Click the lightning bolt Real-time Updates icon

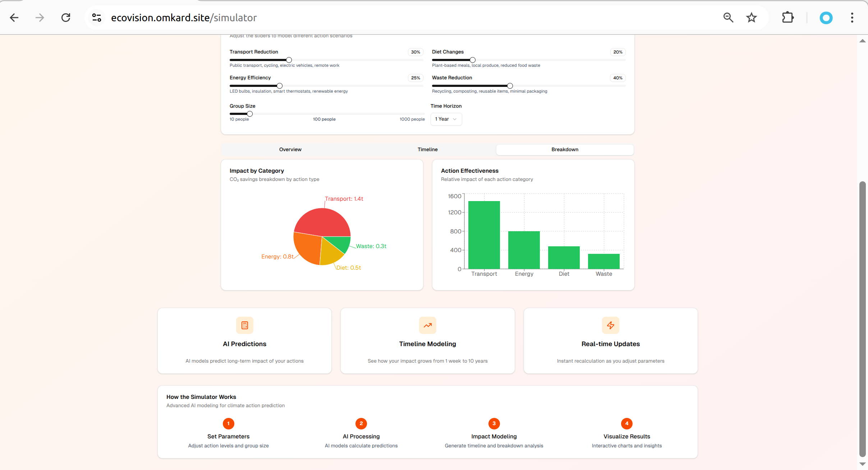point(610,325)
